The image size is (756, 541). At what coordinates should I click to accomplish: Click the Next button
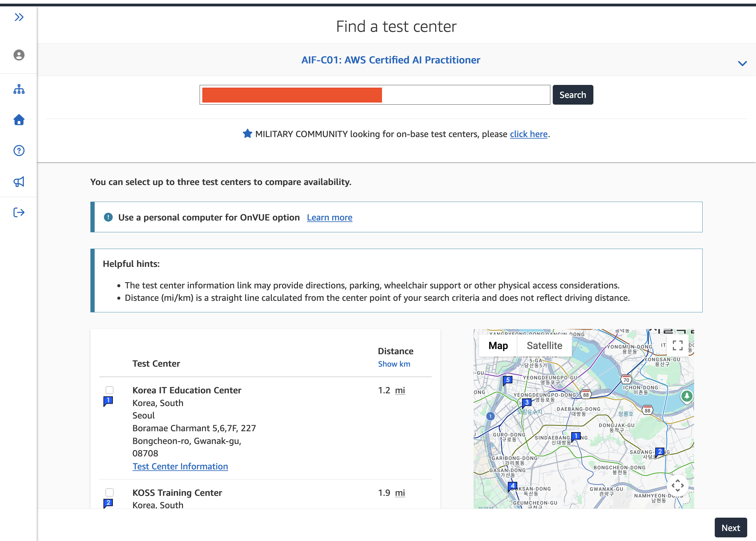tap(731, 528)
